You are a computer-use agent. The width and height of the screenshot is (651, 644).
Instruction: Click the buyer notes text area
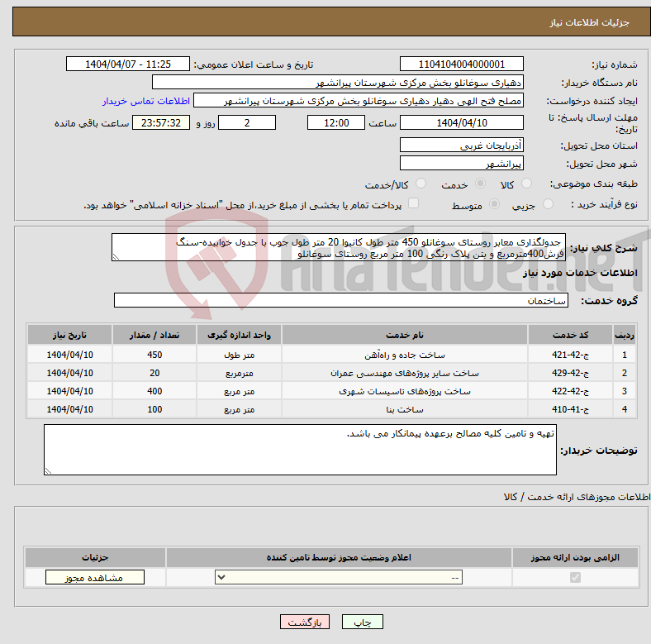pyautogui.click(x=300, y=450)
